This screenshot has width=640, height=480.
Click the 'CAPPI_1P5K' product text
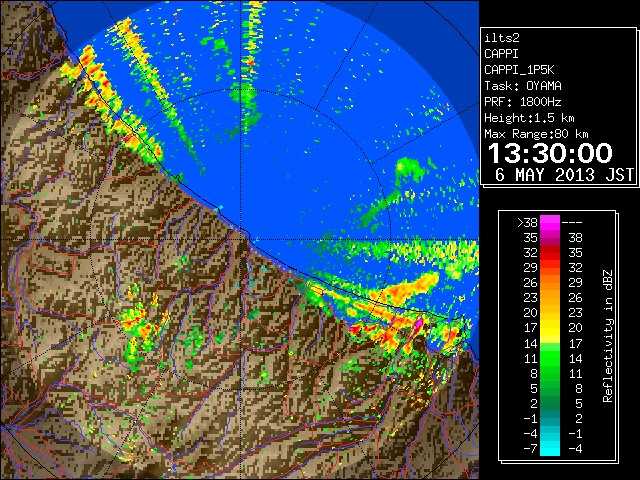(x=519, y=70)
